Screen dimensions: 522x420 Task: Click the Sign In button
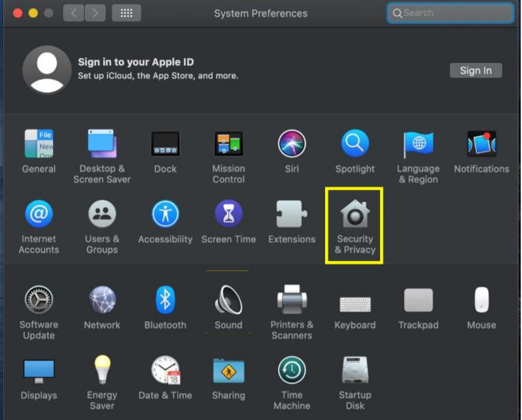point(476,70)
